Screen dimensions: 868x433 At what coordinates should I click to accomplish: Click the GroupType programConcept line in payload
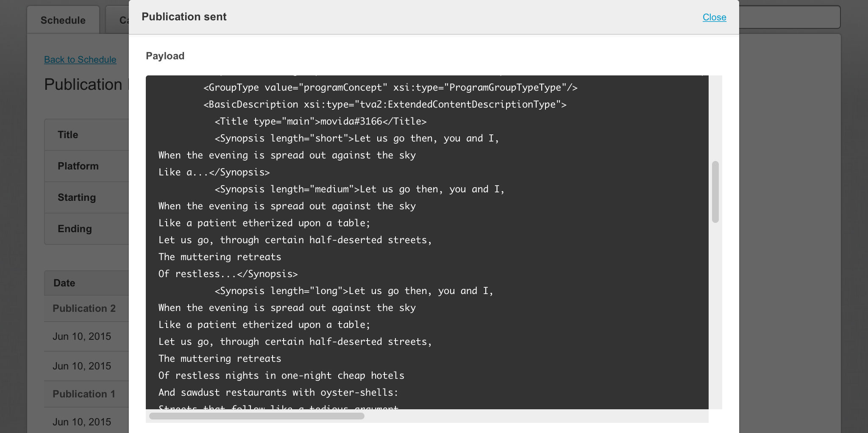390,88
